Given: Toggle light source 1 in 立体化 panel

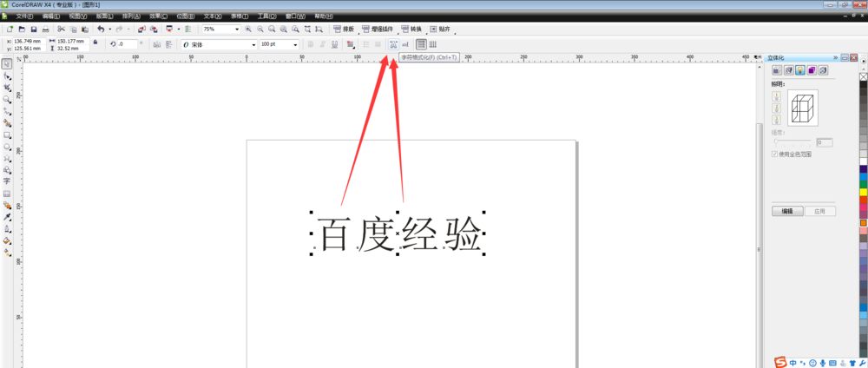Looking at the screenshot, I should point(777,95).
